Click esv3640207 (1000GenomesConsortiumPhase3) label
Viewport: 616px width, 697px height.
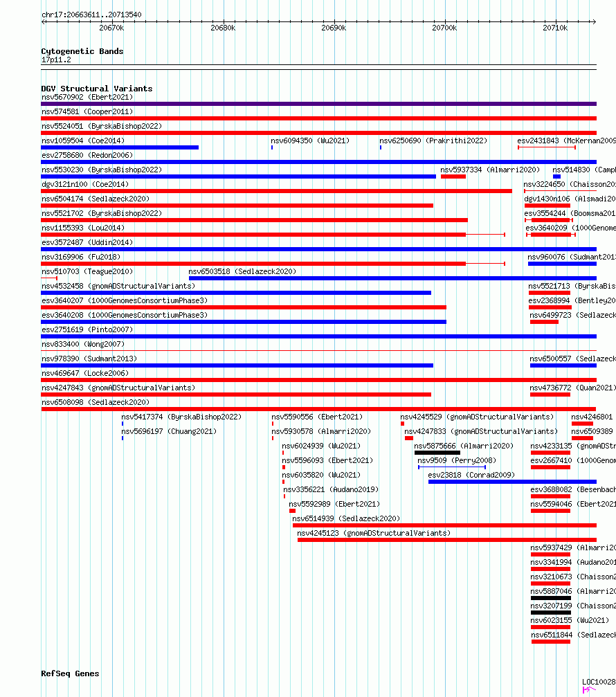pyautogui.click(x=125, y=300)
